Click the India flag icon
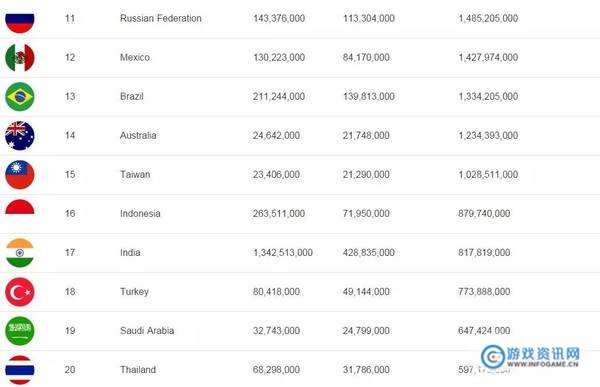 pos(20,253)
